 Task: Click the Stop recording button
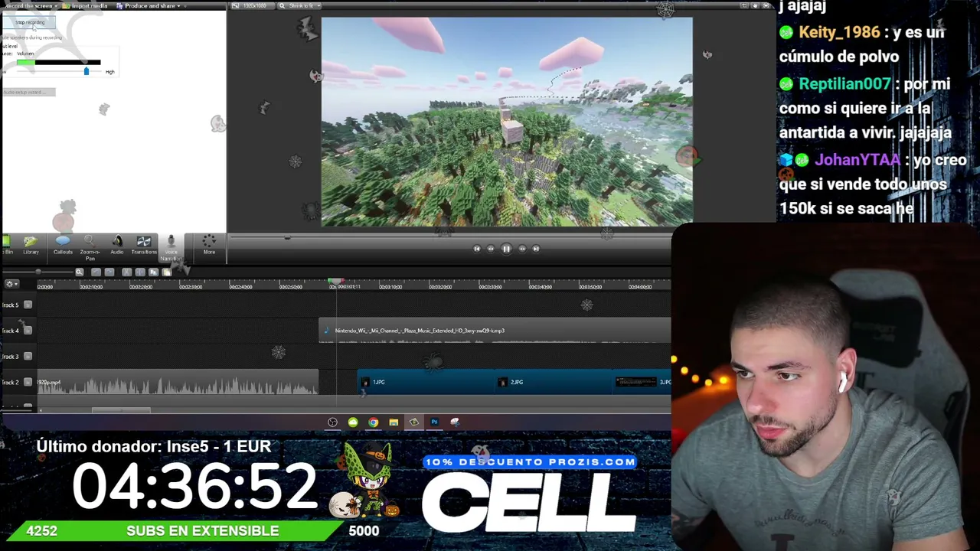pos(30,22)
